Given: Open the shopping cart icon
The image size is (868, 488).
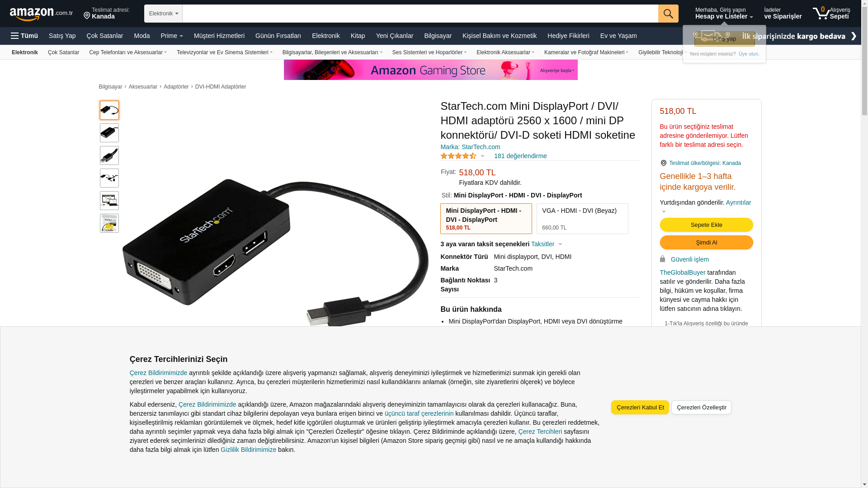Looking at the screenshot, I should point(821,13).
